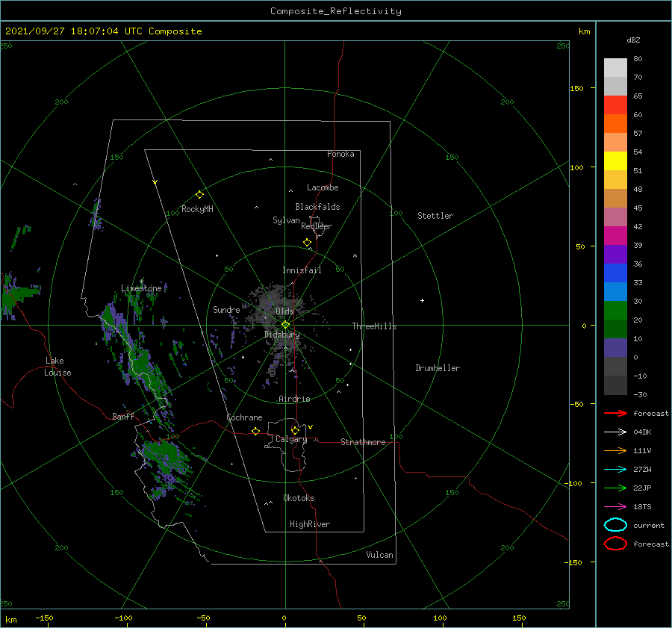Click the Olds label at radar center

(x=284, y=311)
